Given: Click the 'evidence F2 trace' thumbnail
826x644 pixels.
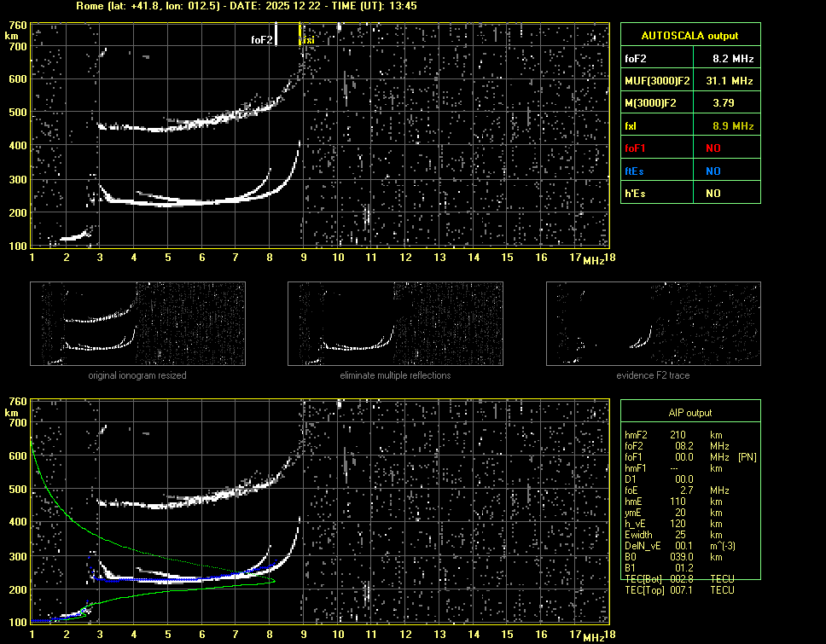Looking at the screenshot, I should (x=653, y=323).
